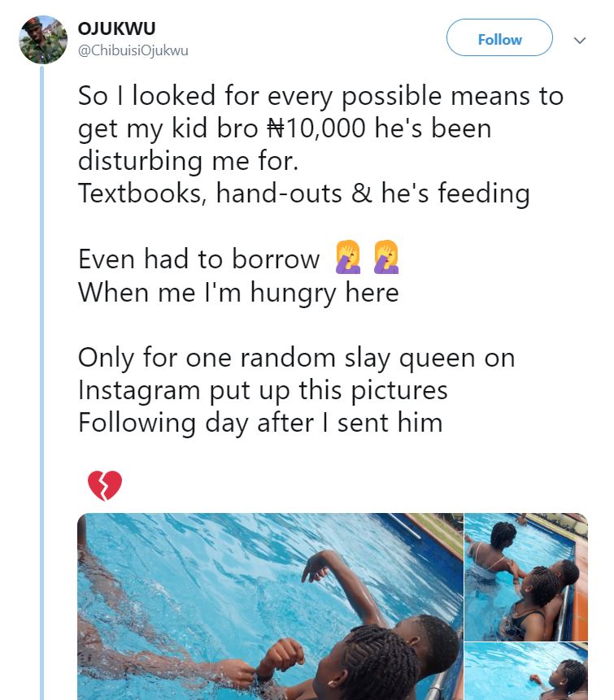Click the 'When me I'm hungry here' line
The image size is (614, 700).
click(x=238, y=292)
